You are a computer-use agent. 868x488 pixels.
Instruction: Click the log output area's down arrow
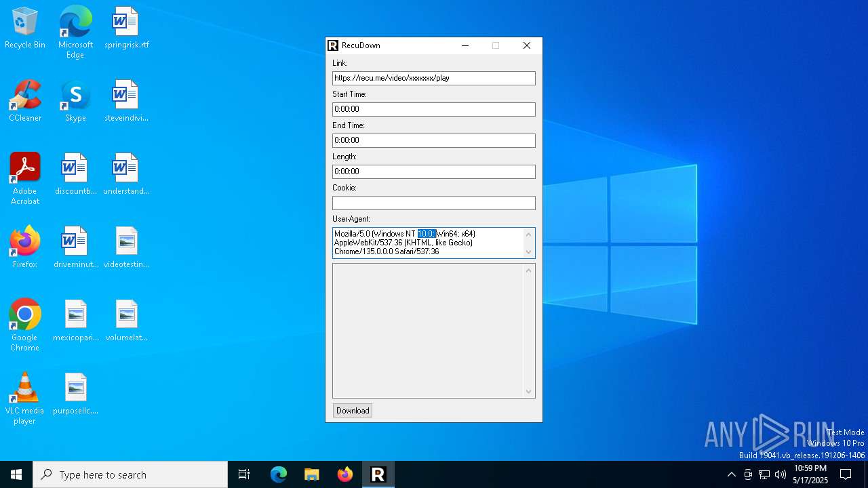point(529,392)
